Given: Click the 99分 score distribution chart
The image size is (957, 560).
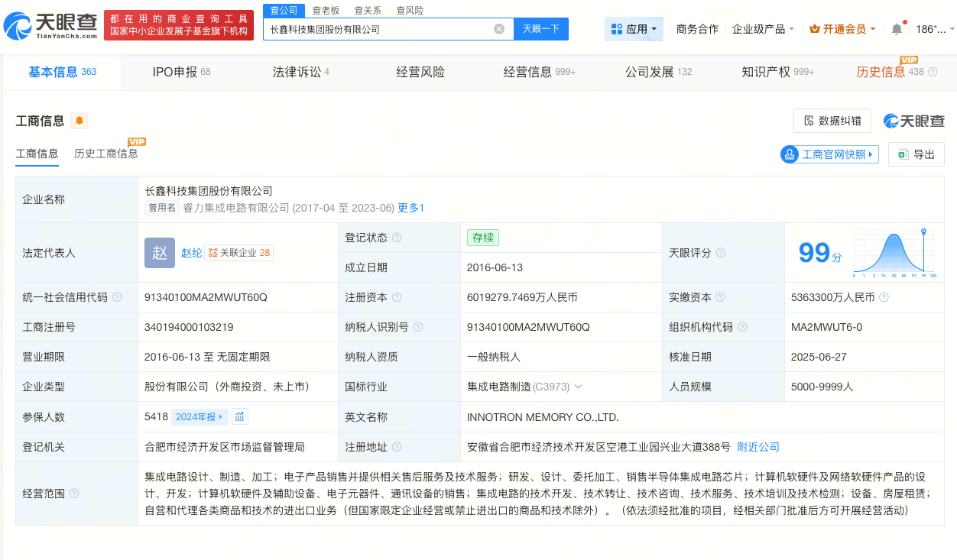Looking at the screenshot, I should (x=896, y=251).
